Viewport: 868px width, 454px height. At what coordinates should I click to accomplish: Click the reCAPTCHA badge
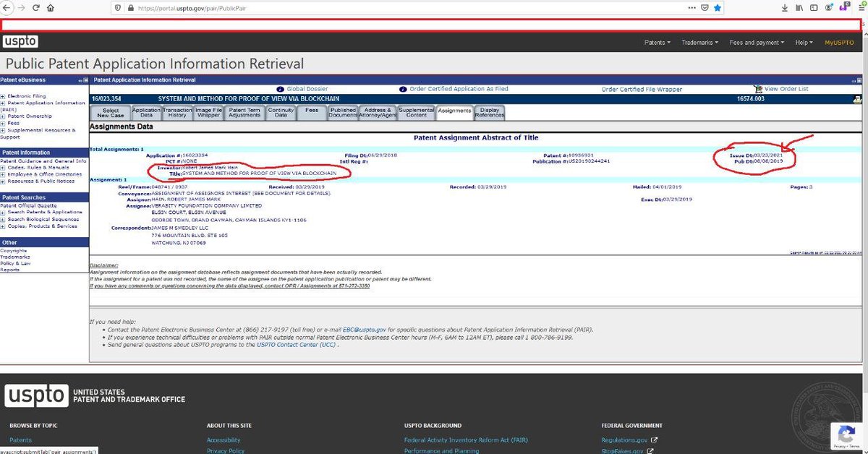[x=847, y=437]
